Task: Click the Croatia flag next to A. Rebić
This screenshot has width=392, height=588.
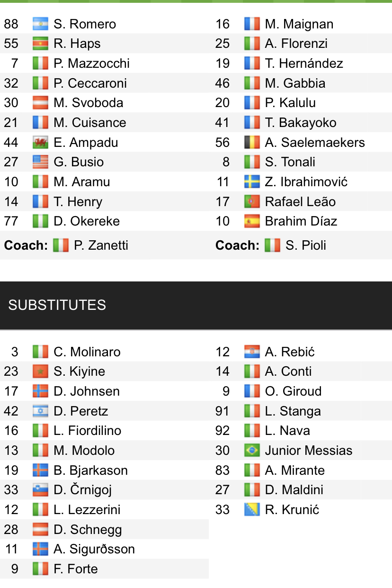Action: (x=252, y=352)
